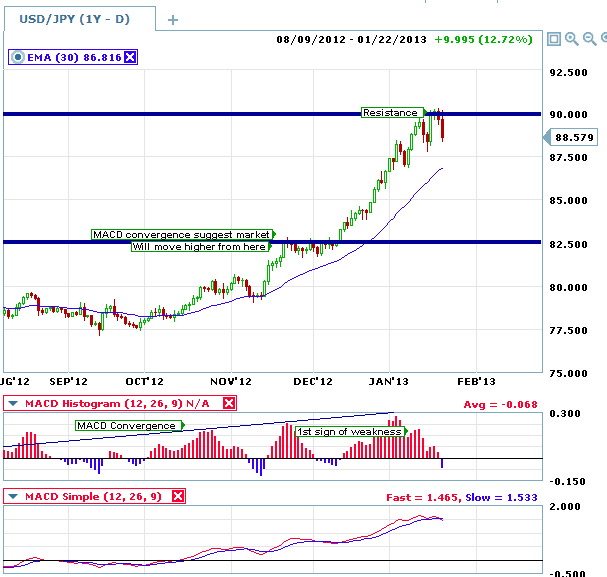Click the date range 08/09/2012 - 01/22/2013

(x=351, y=39)
